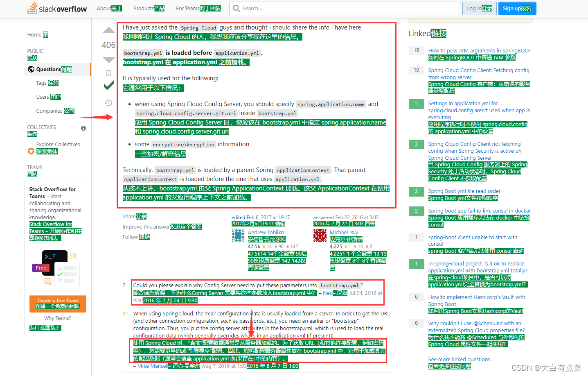
Task: Open 'How to pass JVM arguments in SpringBOOT'
Action: 480,51
